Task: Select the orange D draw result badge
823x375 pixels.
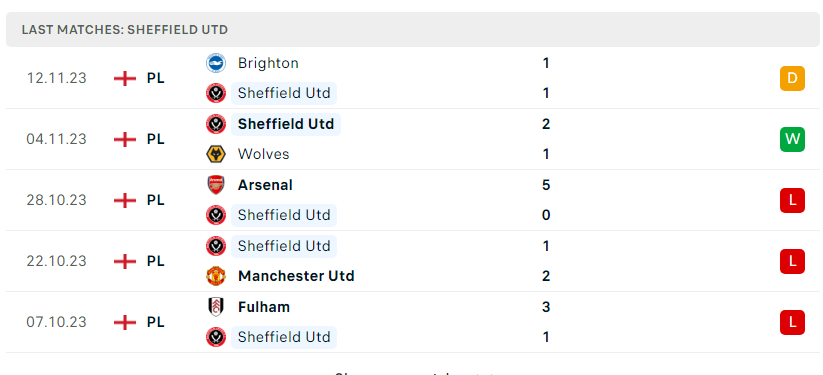Action: (792, 78)
